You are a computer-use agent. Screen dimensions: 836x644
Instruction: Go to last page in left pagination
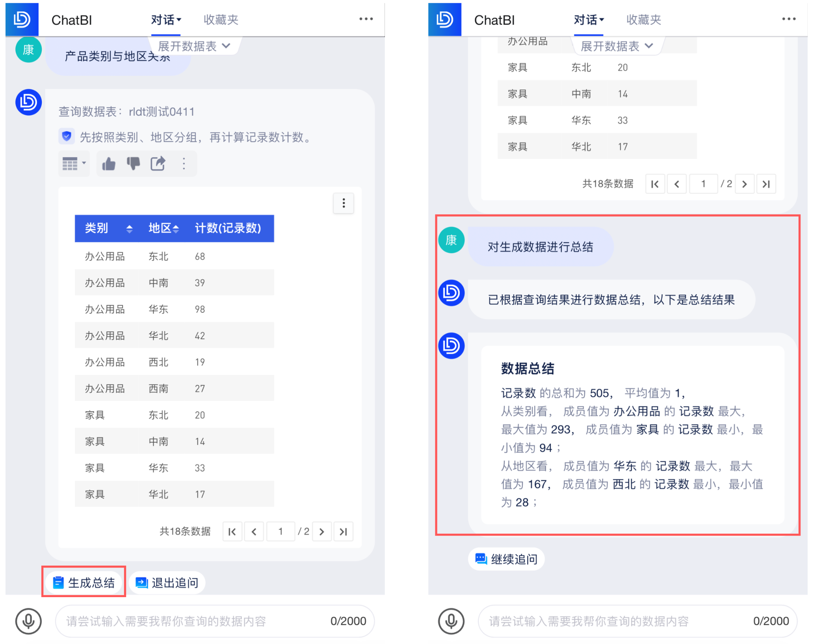coord(343,532)
